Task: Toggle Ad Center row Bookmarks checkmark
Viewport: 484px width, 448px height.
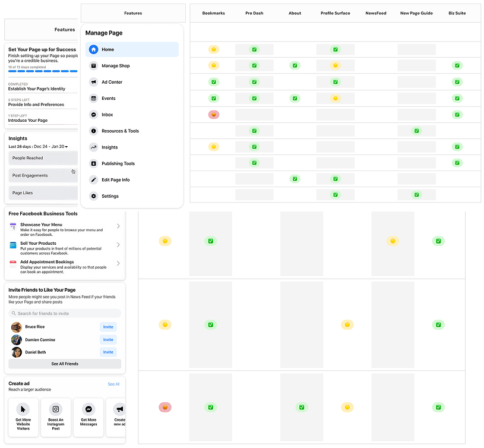Action: point(214,82)
